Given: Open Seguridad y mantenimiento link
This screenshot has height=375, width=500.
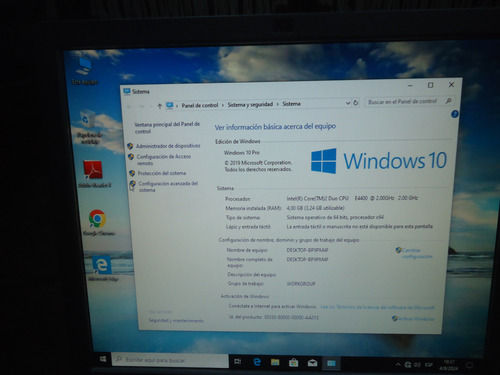Looking at the screenshot, I should (x=176, y=320).
